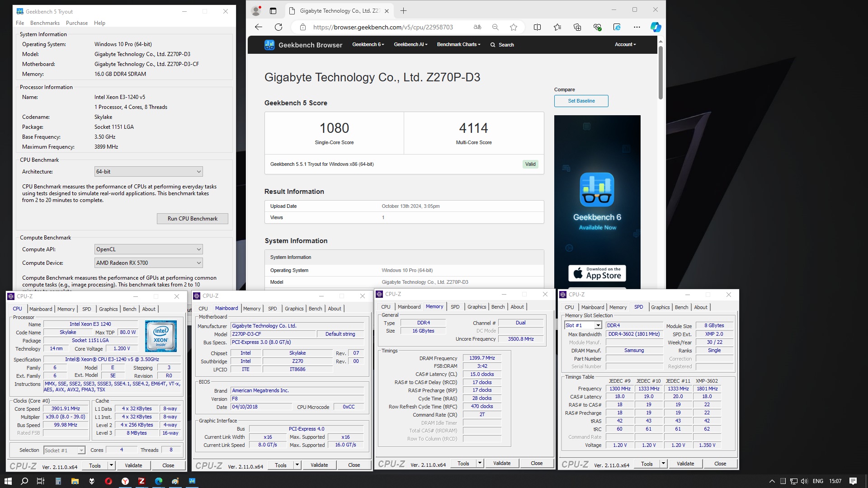Open Edge tab actions menu icon

click(x=273, y=11)
